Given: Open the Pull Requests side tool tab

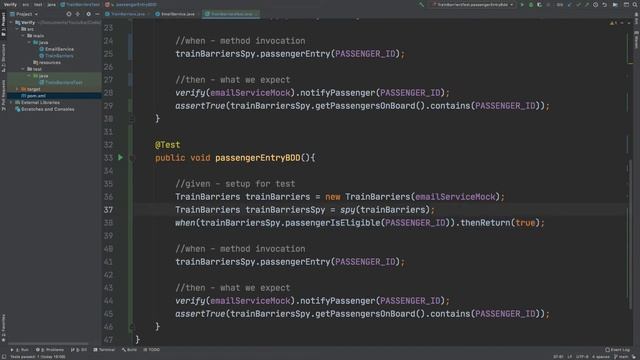Looking at the screenshot, I should tap(3, 95).
